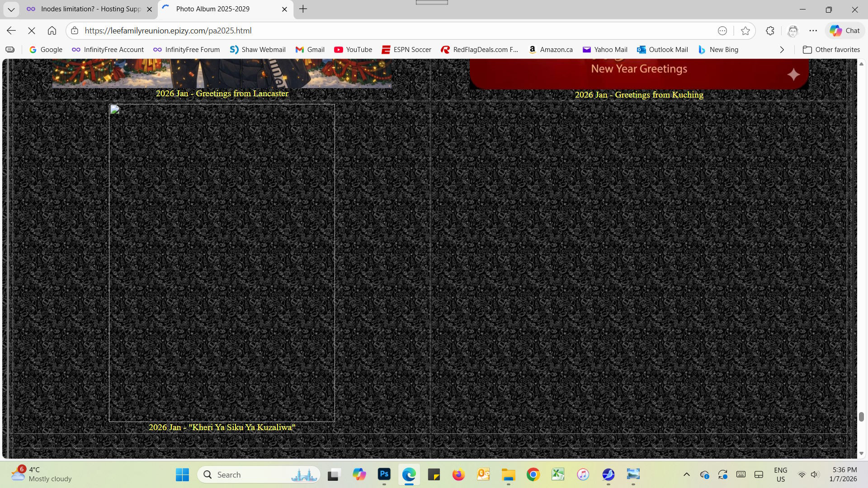The width and height of the screenshot is (868, 488).
Task: Click the page vertical scrollbar thumb
Action: [861, 417]
